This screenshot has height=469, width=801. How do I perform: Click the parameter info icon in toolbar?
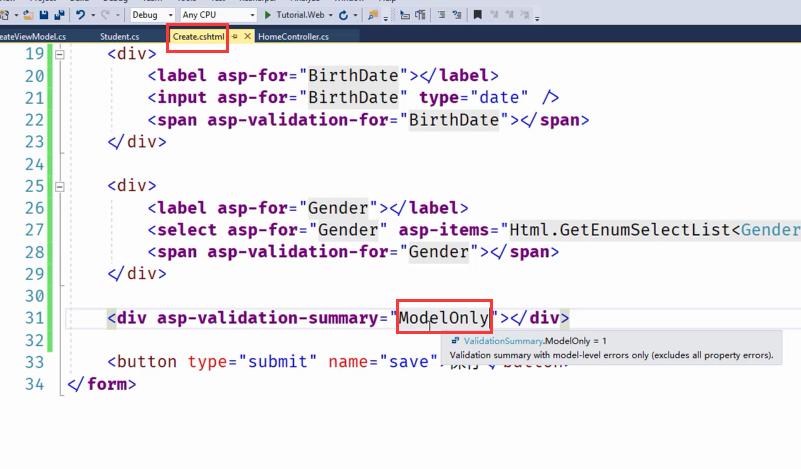[x=420, y=15]
